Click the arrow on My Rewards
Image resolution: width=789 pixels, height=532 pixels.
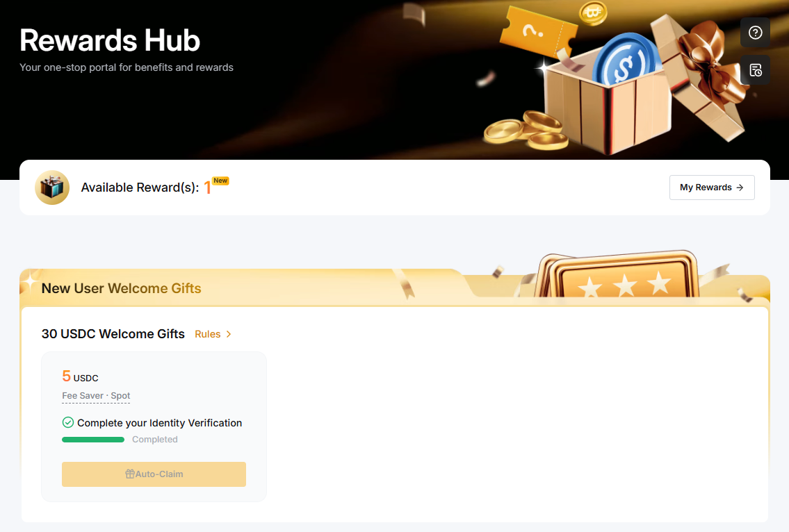pyautogui.click(x=740, y=188)
